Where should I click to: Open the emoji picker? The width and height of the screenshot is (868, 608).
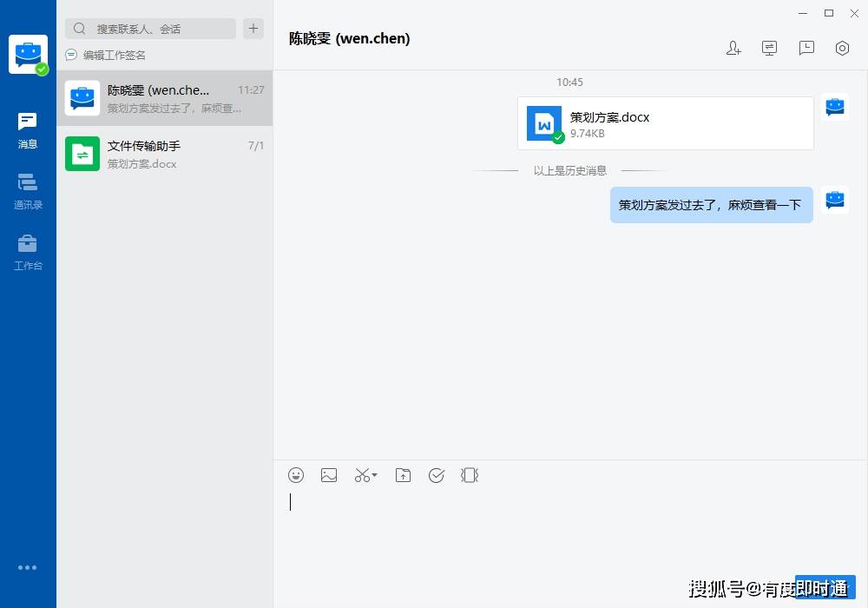(x=296, y=475)
